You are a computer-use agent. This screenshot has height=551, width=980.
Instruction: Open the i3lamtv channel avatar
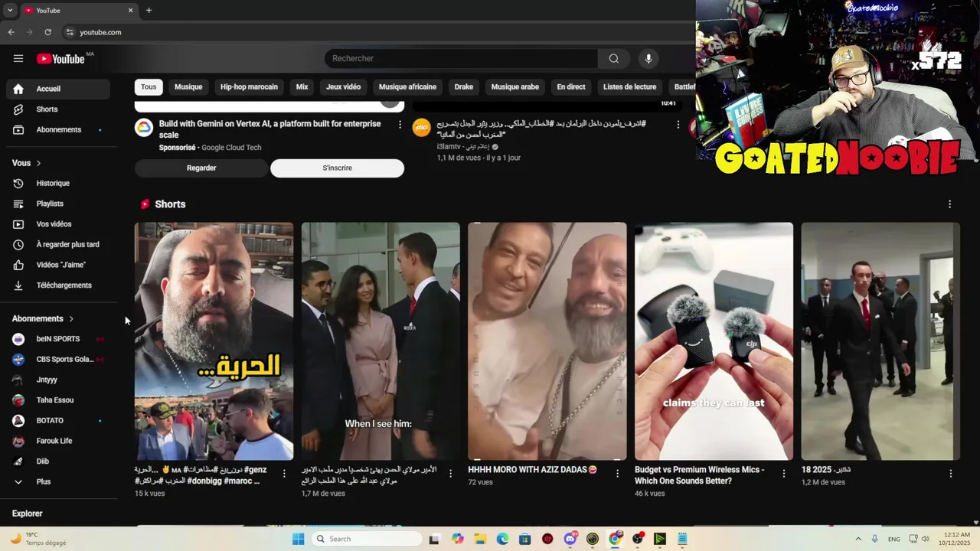coord(422,128)
